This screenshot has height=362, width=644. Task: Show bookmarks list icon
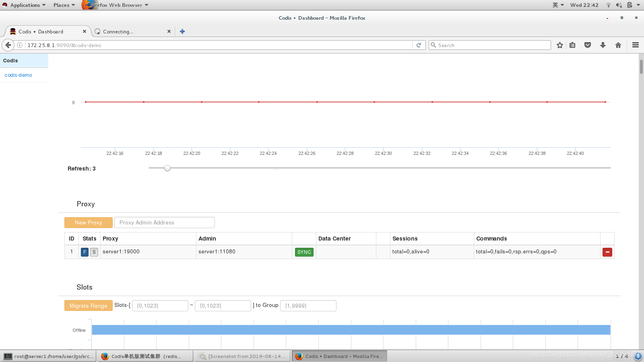click(x=572, y=45)
